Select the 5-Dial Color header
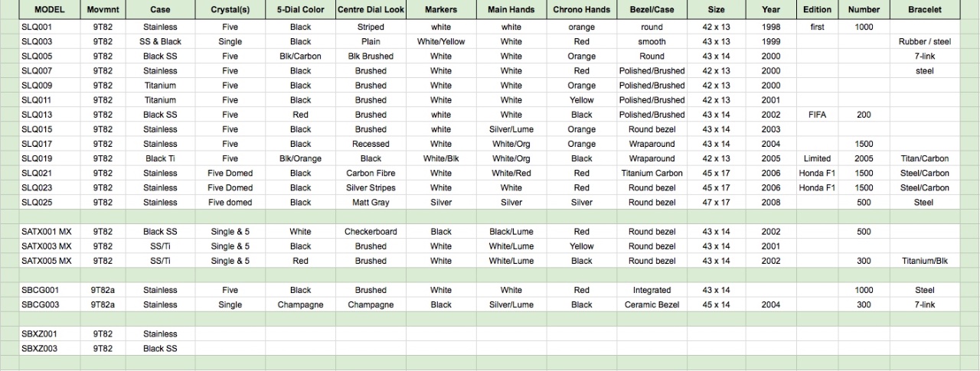The image size is (980, 371). 300,10
